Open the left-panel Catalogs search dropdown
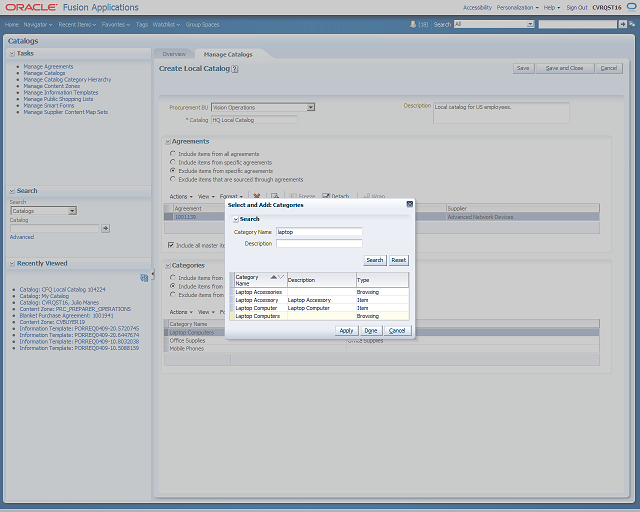The height and width of the screenshot is (512, 640). click(72, 211)
